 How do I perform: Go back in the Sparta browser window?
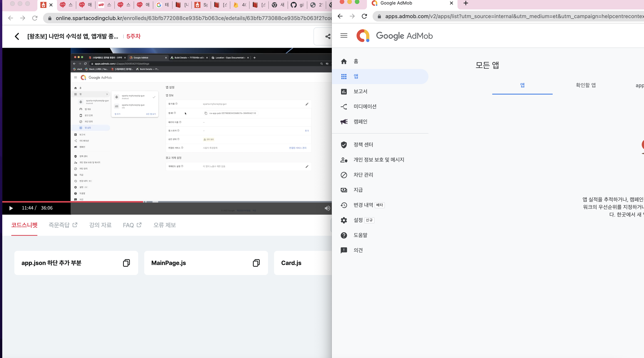[x=11, y=18]
